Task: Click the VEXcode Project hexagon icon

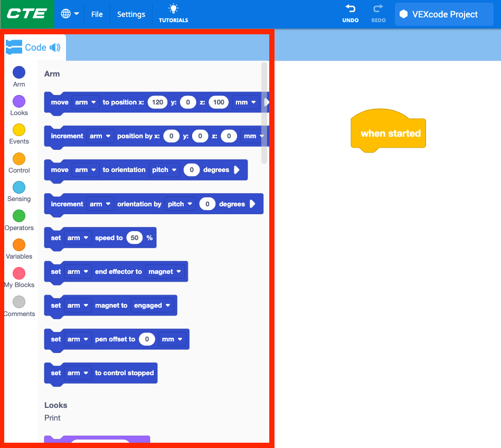Action: pos(403,14)
